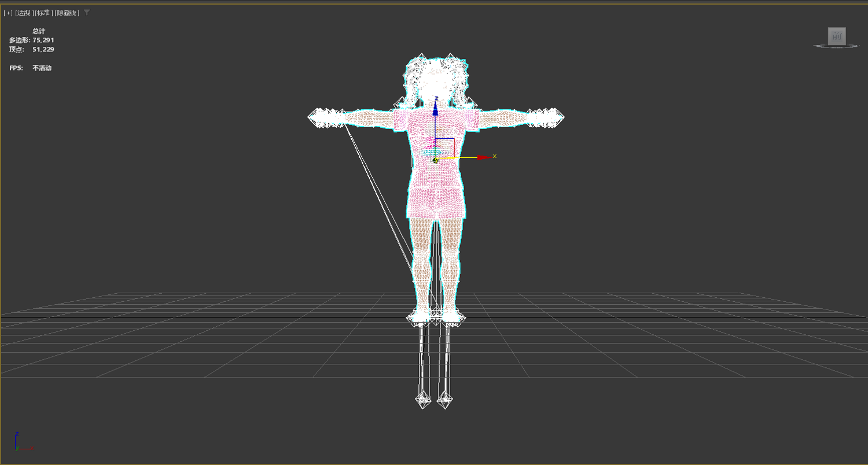Viewport: 868px width, 465px height.
Task: Click the gizmo's XZ plane square handle
Action: point(444,147)
